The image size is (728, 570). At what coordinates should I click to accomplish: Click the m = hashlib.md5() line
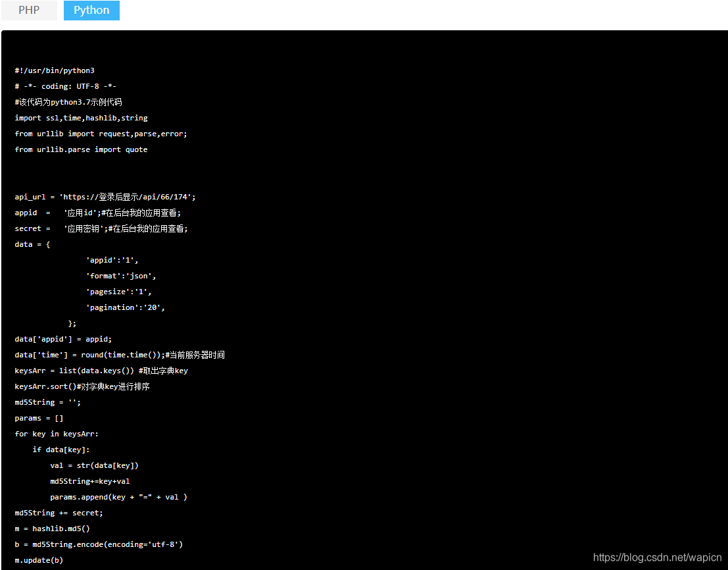pos(52,529)
